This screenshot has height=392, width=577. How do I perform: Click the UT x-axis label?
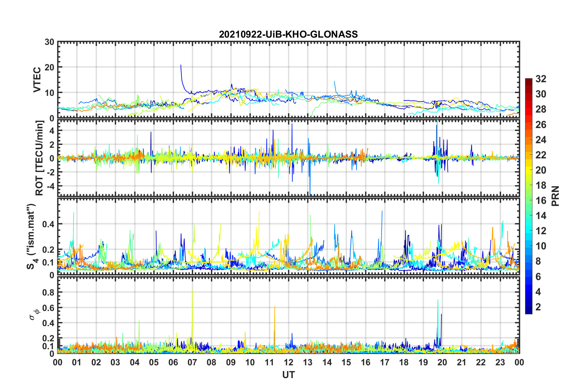pos(288,375)
